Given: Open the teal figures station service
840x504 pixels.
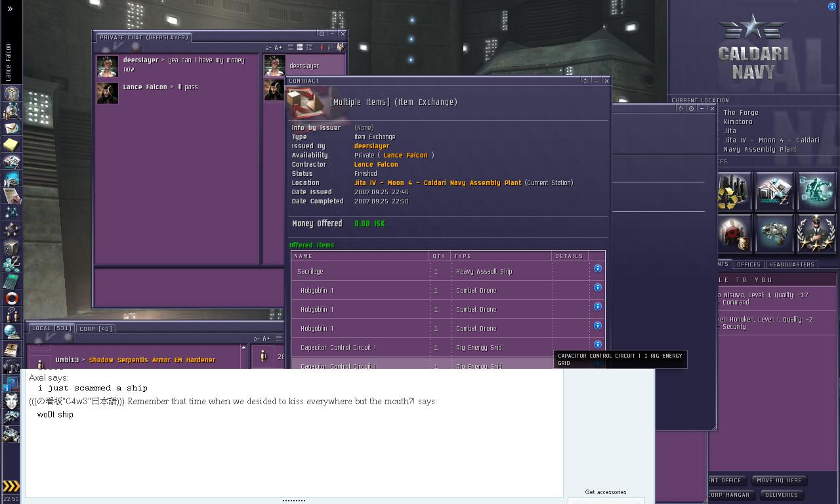Looking at the screenshot, I should [816, 191].
